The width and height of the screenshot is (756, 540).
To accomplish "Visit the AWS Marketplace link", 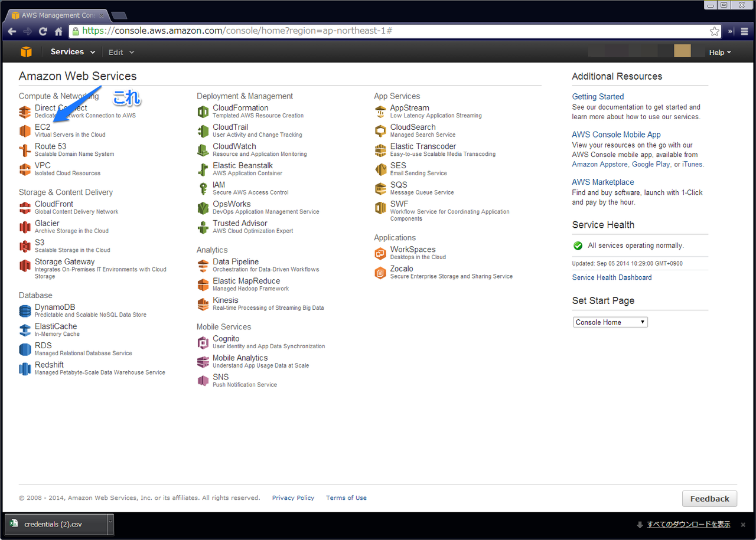I will [603, 182].
